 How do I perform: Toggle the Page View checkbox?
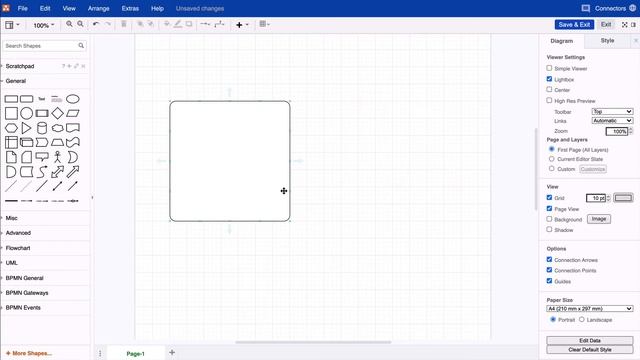pyautogui.click(x=549, y=209)
